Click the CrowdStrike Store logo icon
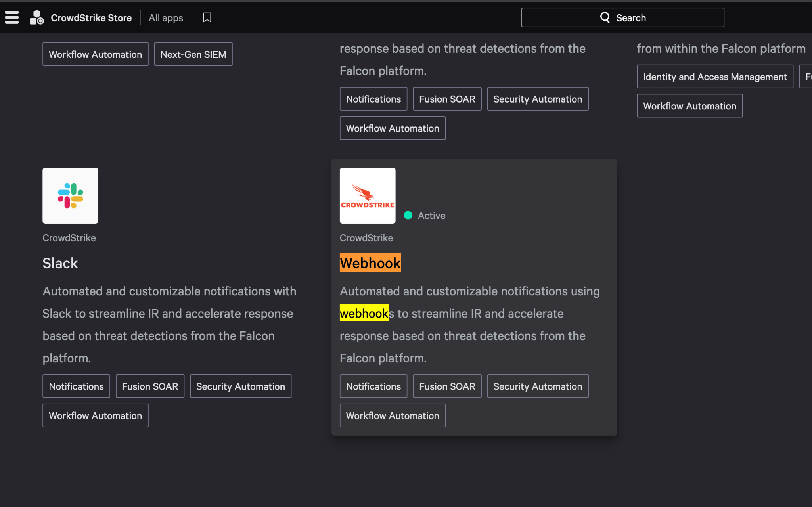The width and height of the screenshot is (812, 507). click(36, 17)
